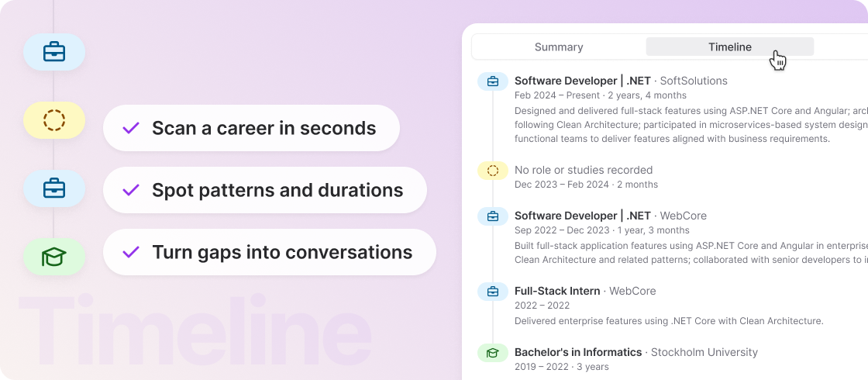Image resolution: width=868 pixels, height=380 pixels.
Task: Click "Feb 2024 – Present" date line
Action: (601, 95)
